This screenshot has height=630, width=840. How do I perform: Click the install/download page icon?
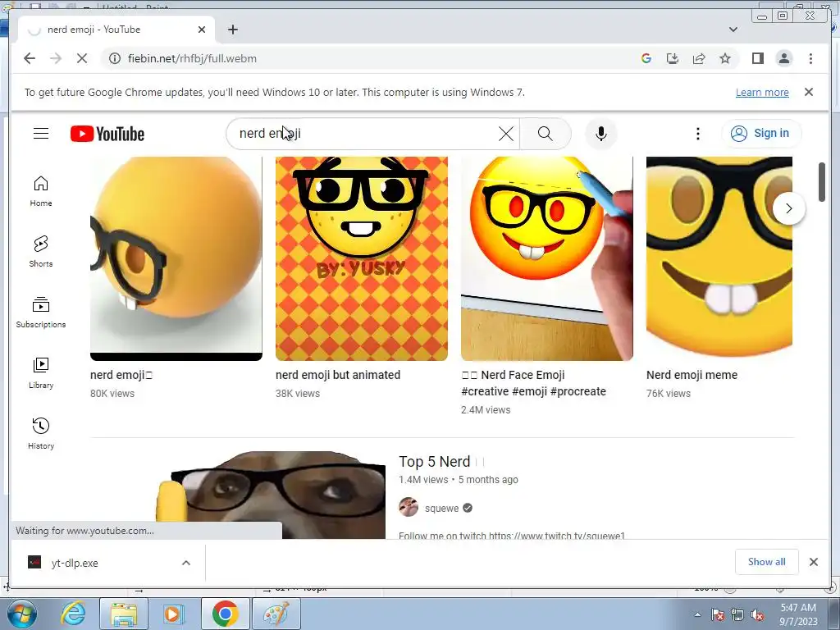(673, 58)
